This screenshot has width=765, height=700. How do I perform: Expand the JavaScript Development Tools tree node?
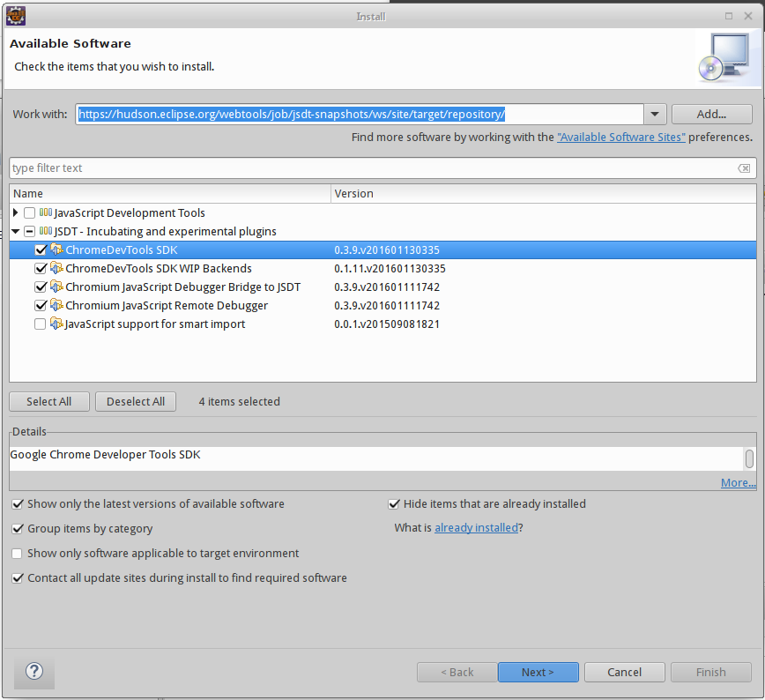[x=15, y=212]
